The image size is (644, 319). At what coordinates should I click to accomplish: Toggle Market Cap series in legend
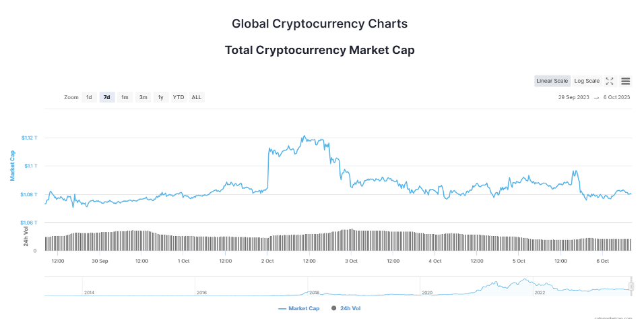point(304,308)
